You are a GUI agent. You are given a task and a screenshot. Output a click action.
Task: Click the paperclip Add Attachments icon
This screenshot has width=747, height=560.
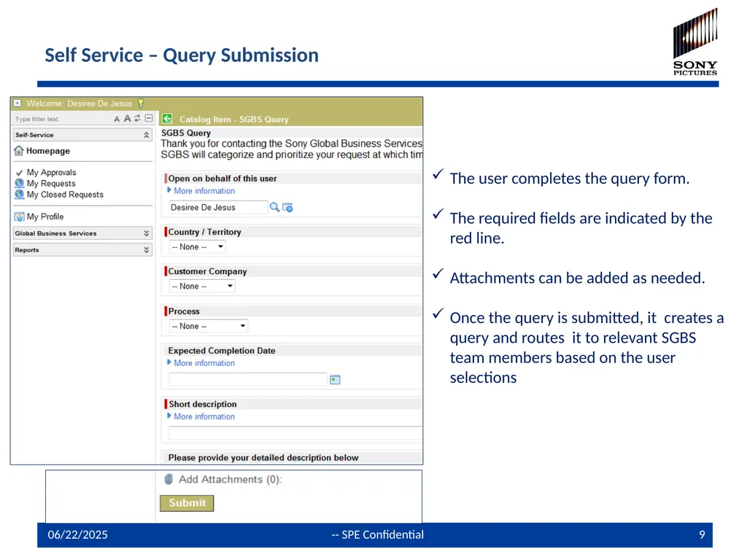tap(169, 479)
